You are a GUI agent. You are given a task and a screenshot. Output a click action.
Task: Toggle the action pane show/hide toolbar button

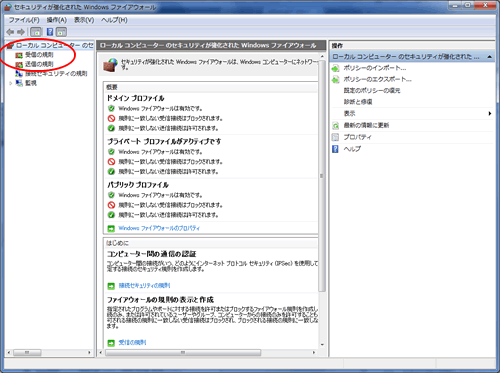(x=61, y=32)
